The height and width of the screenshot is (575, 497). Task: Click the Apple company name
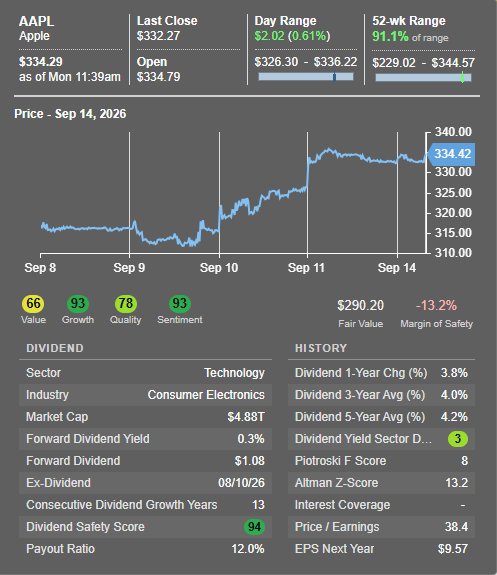coord(34,36)
